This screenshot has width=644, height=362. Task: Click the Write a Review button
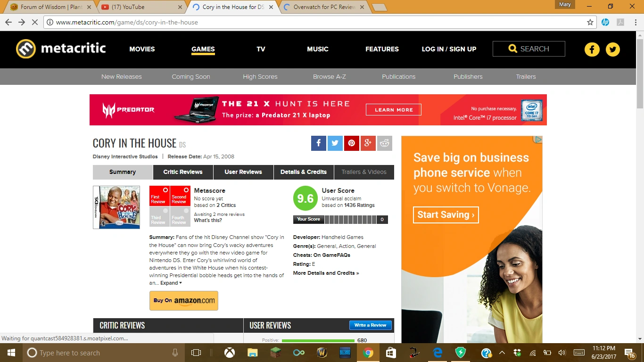(370, 325)
